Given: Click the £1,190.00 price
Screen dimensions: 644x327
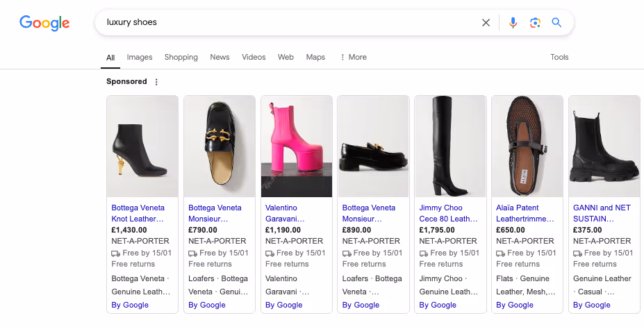Looking at the screenshot, I should pyautogui.click(x=283, y=230).
